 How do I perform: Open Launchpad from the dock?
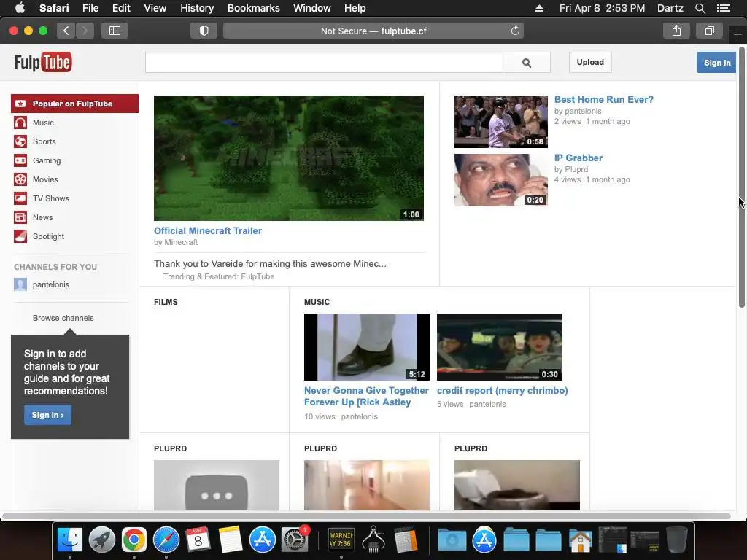[102, 540]
